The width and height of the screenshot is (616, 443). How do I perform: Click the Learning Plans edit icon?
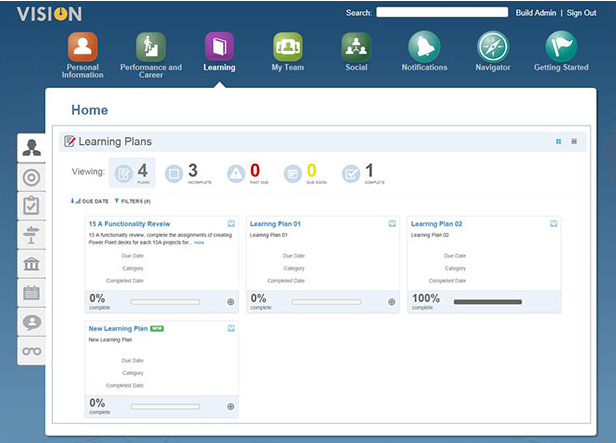pos(70,141)
